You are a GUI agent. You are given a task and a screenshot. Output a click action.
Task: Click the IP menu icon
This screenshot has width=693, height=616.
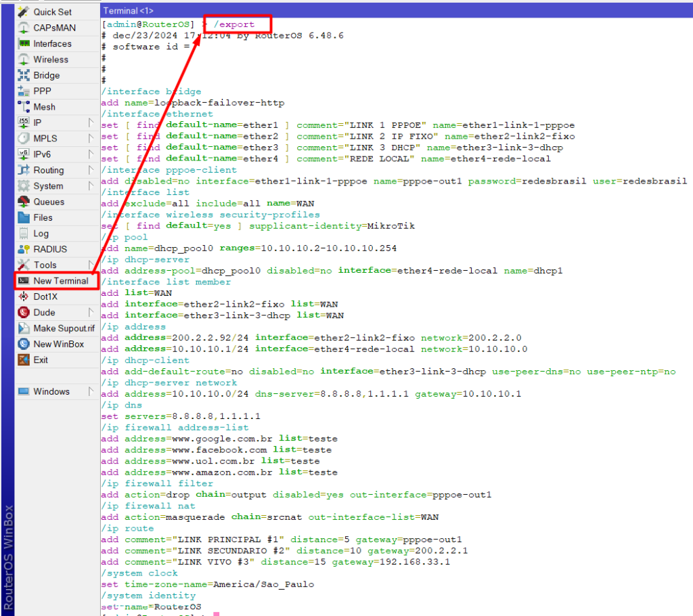pyautogui.click(x=24, y=123)
